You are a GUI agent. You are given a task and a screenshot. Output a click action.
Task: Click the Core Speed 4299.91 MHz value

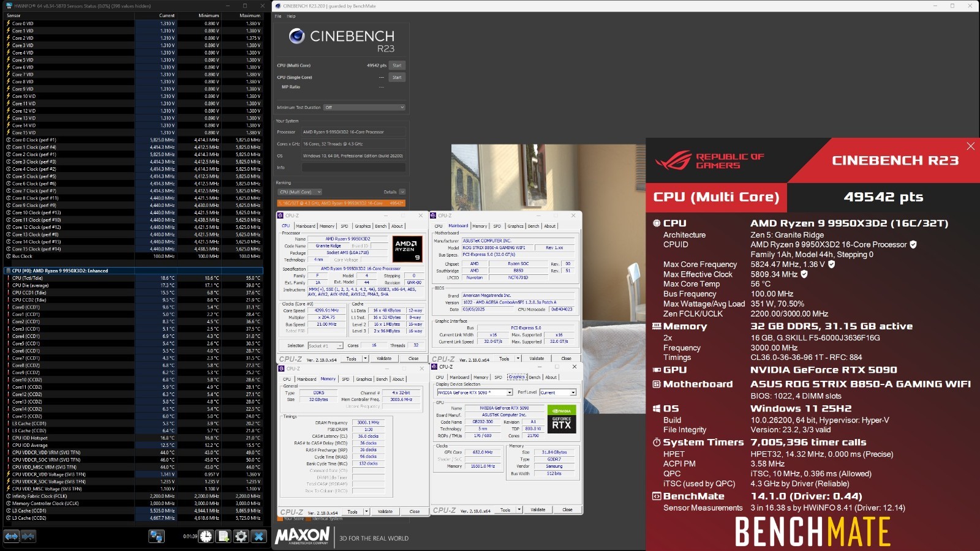[326, 310]
